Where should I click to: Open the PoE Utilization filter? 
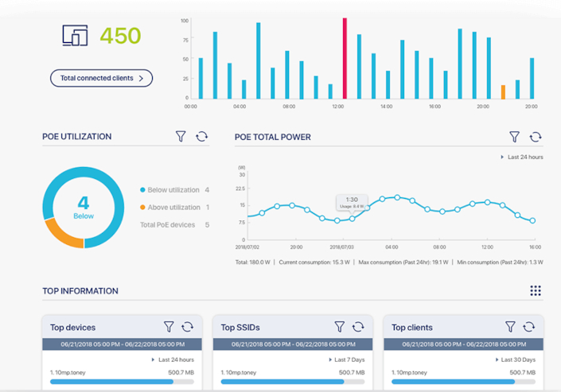tap(181, 137)
